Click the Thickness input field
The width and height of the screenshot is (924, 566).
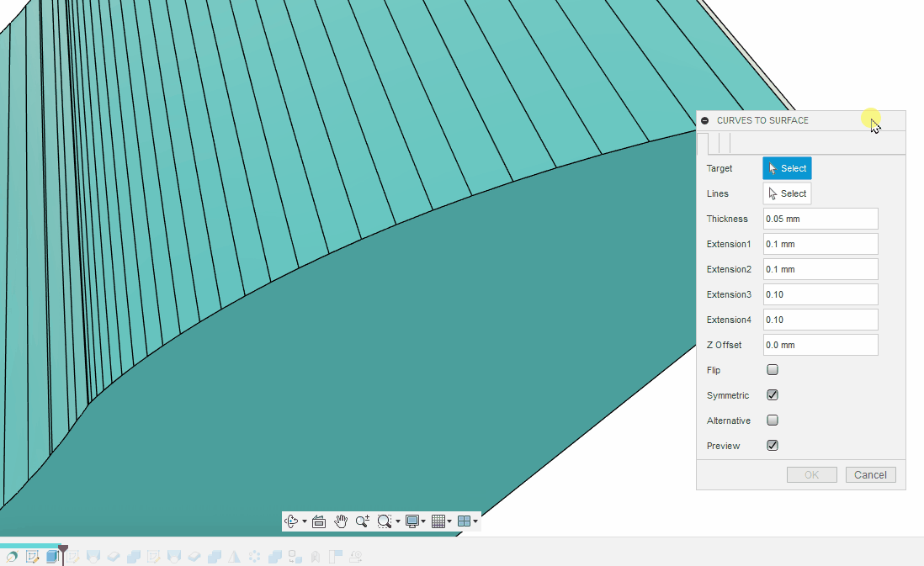(x=820, y=219)
